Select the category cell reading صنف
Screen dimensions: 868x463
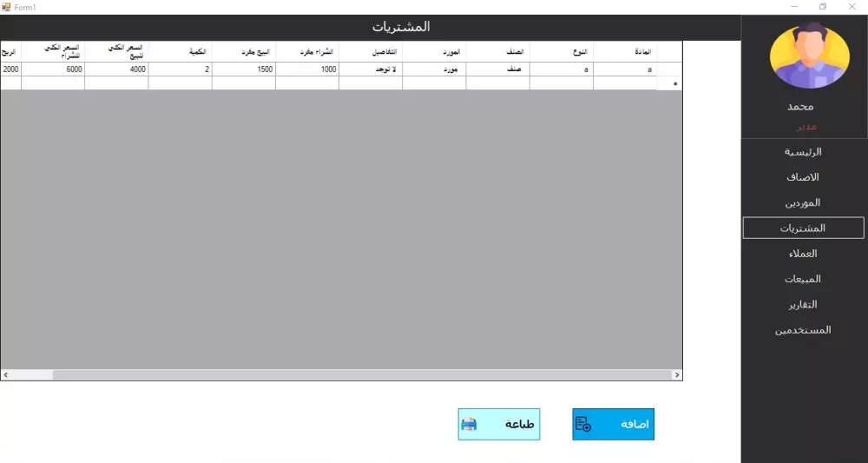497,69
